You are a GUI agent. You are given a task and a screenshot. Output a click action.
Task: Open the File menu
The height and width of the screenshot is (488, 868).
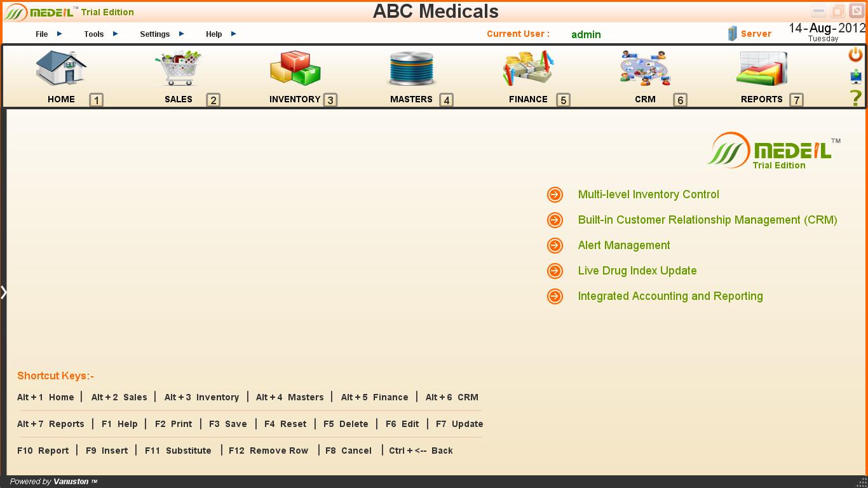tap(42, 34)
